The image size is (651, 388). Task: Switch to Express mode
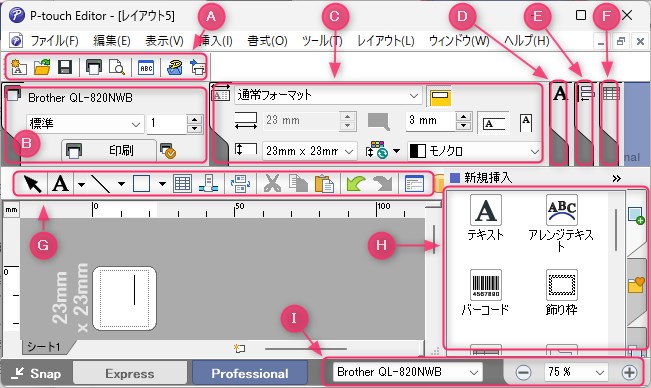130,373
